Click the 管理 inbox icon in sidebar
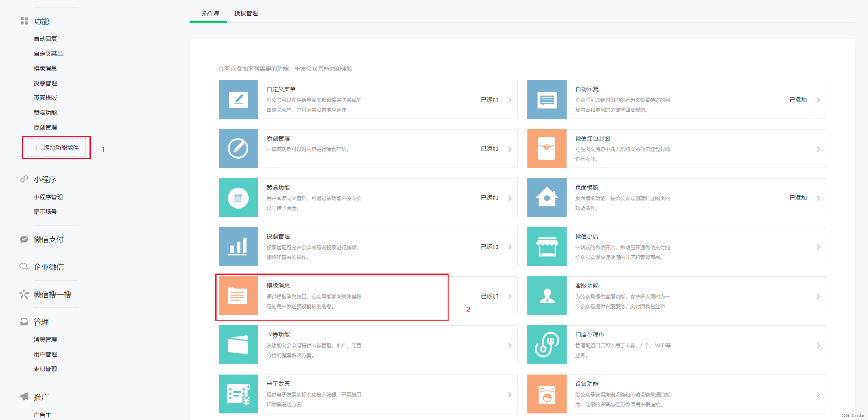 [24, 322]
